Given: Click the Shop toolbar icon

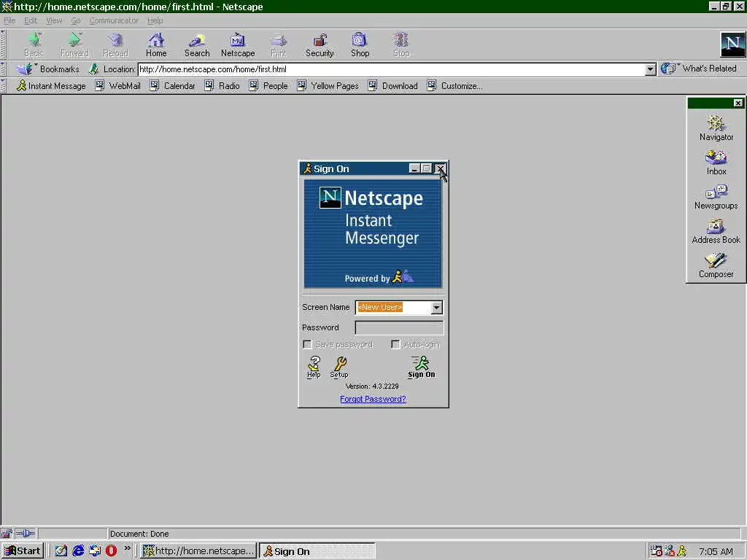Looking at the screenshot, I should point(360,45).
